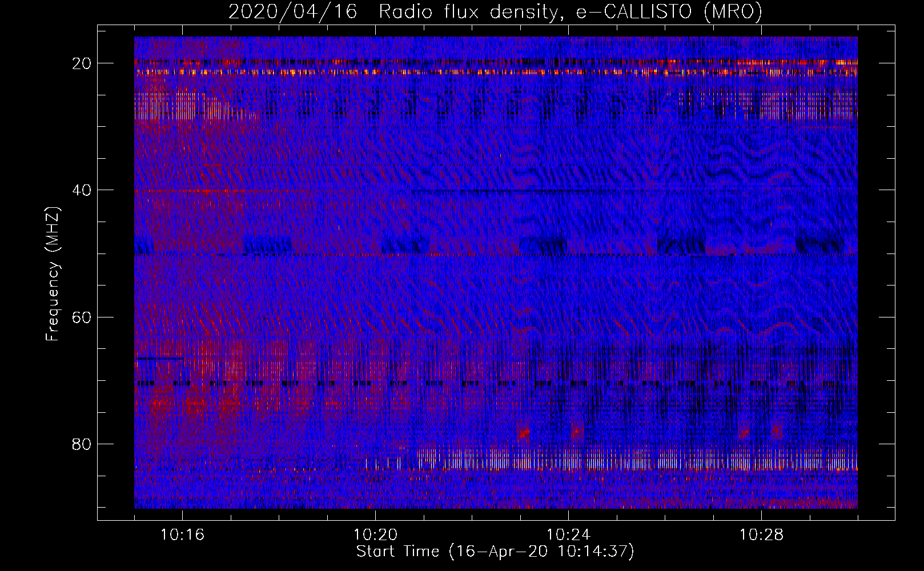Click the plot title '2020/04/16 Radio flux density, e-CALLISTO (MRO)'
924x571 pixels.
pyautogui.click(x=495, y=11)
